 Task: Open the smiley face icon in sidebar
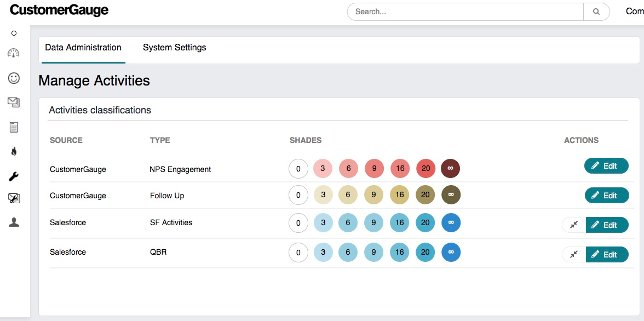click(14, 78)
